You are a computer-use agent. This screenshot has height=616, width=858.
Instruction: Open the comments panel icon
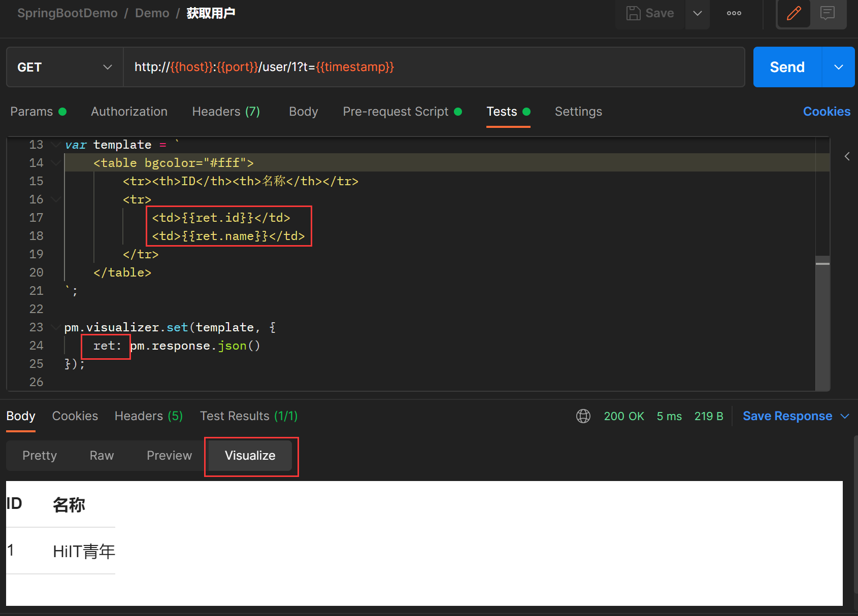click(x=828, y=13)
